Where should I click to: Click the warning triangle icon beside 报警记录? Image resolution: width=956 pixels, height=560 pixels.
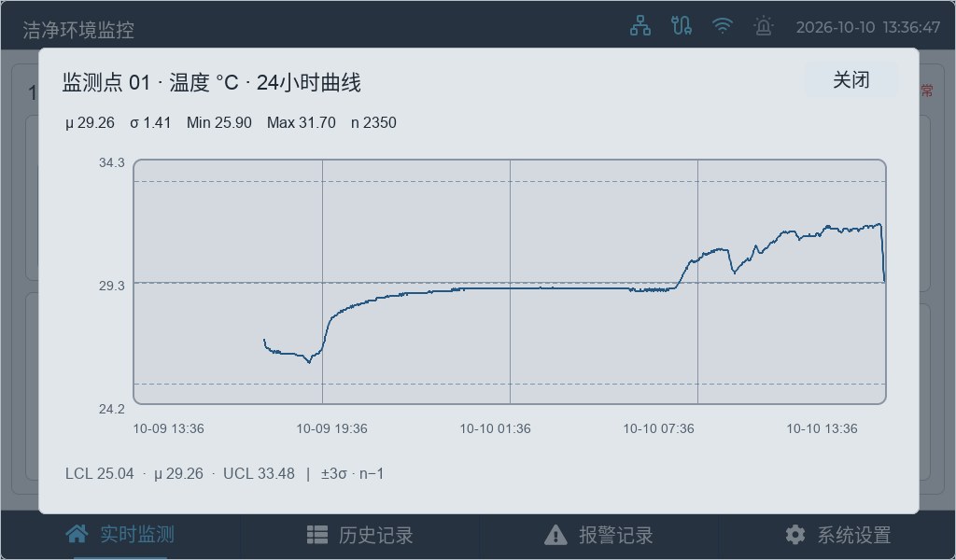555,535
